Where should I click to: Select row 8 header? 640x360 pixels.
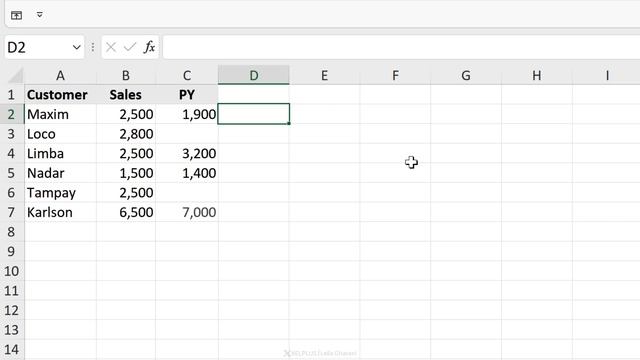[11, 232]
